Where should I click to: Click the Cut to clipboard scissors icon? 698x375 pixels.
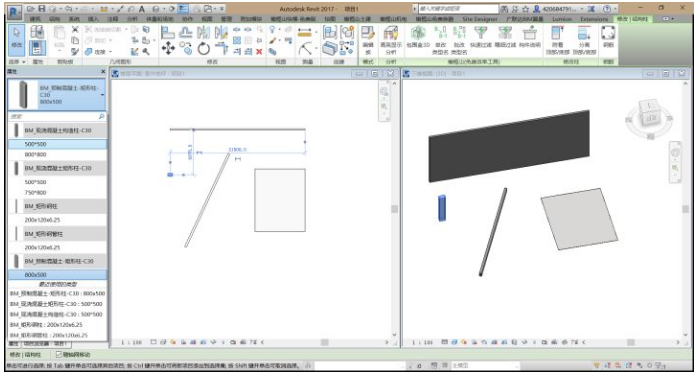pyautogui.click(x=75, y=29)
